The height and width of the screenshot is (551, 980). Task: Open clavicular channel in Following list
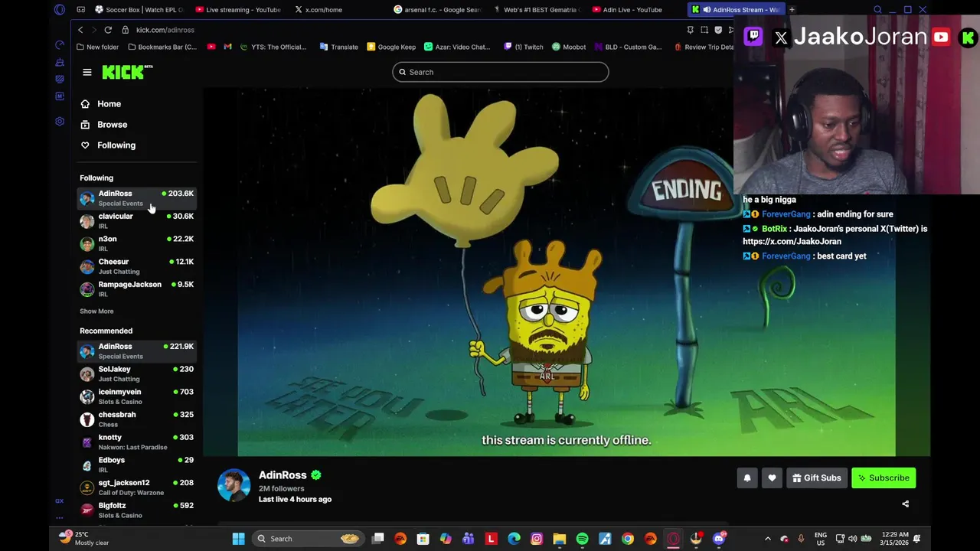[x=136, y=221]
